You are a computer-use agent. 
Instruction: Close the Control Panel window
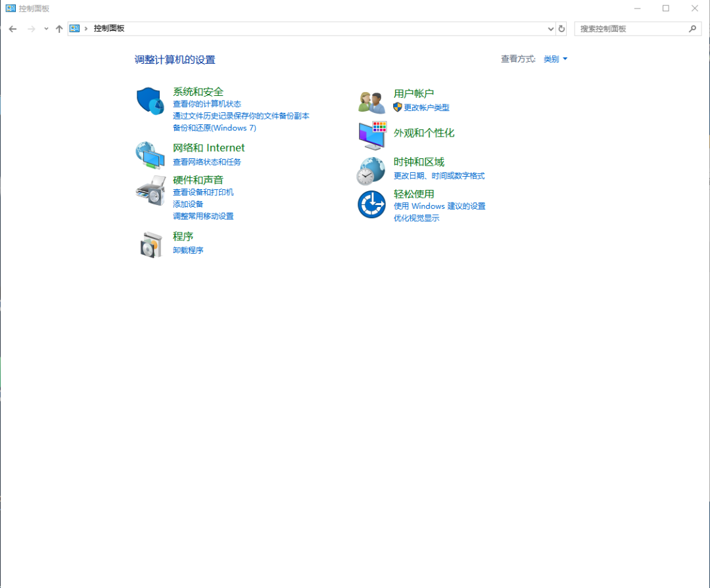pyautogui.click(x=695, y=8)
